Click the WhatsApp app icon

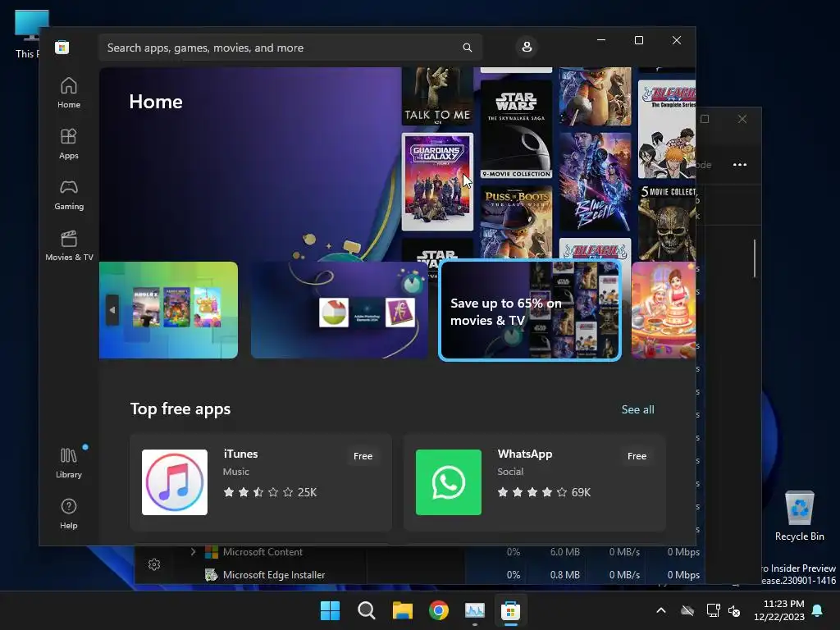click(449, 482)
